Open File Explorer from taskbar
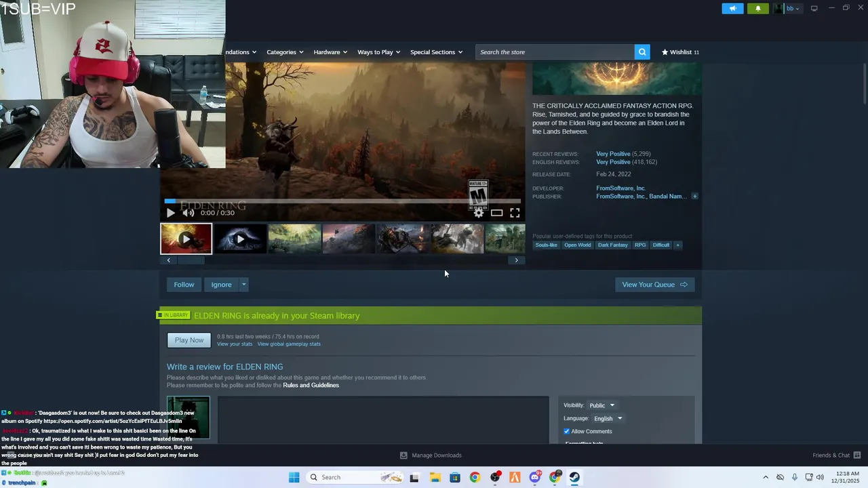 click(435, 477)
